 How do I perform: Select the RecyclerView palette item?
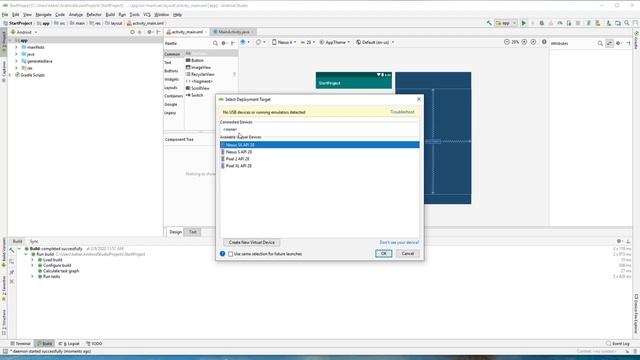tap(200, 74)
